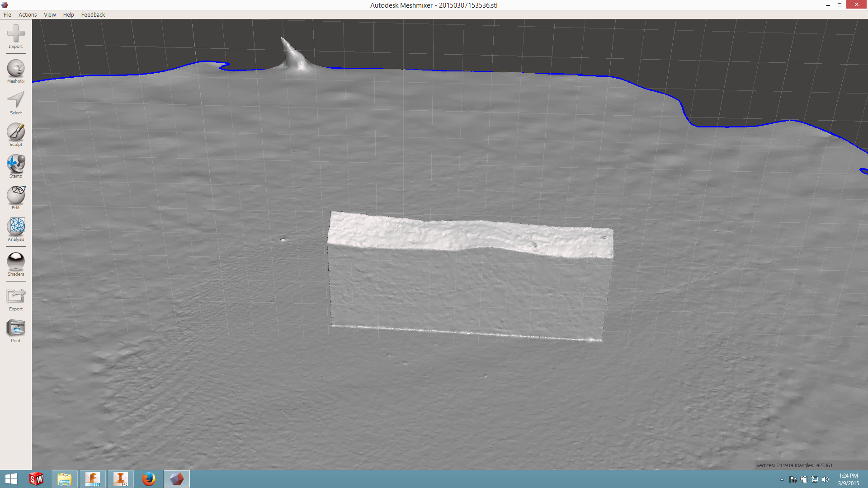Open the View menu
The width and height of the screenshot is (868, 488).
tap(50, 14)
